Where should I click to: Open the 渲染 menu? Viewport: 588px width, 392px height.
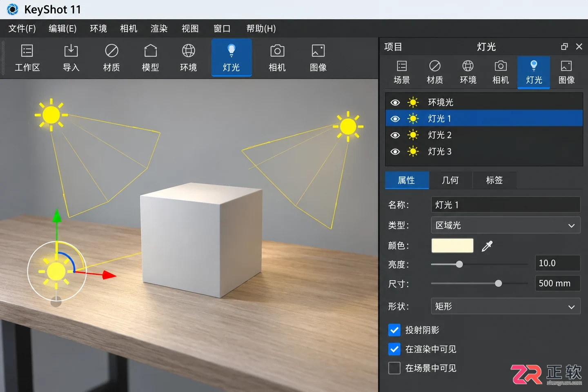[x=159, y=29]
